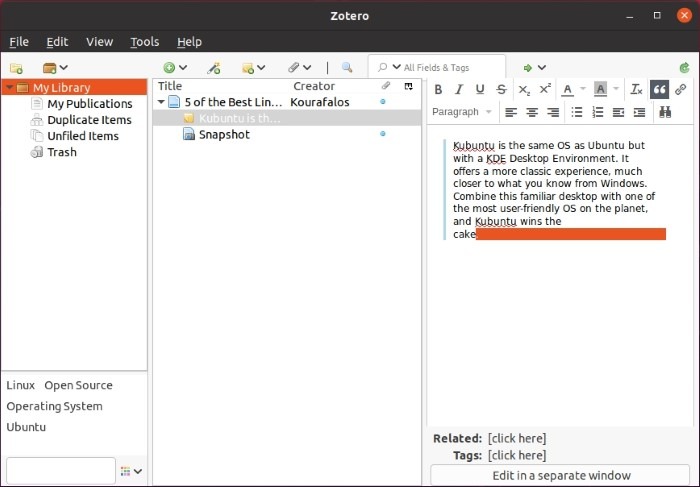700x487 pixels.
Task: Open the File menu
Action: pos(19,42)
